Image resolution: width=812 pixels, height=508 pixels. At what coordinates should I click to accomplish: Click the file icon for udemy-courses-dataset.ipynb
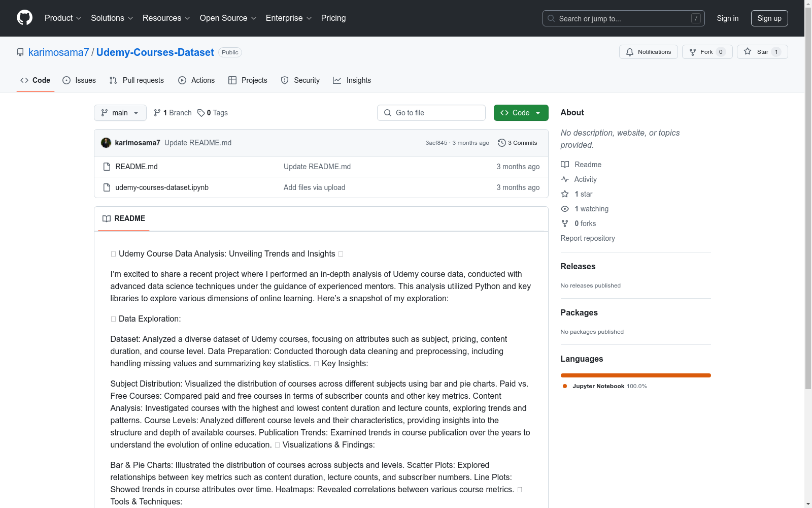click(x=107, y=187)
